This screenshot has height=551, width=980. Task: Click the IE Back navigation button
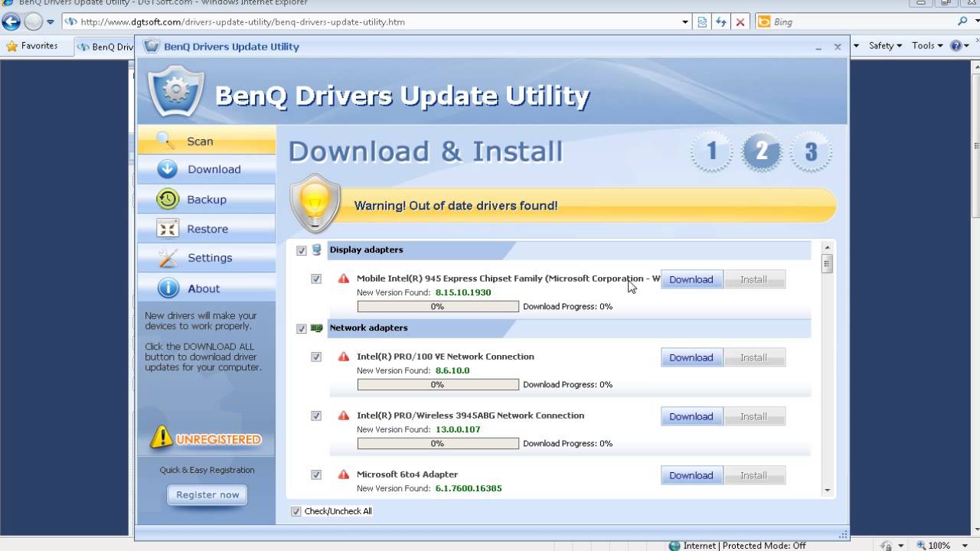(x=11, y=21)
